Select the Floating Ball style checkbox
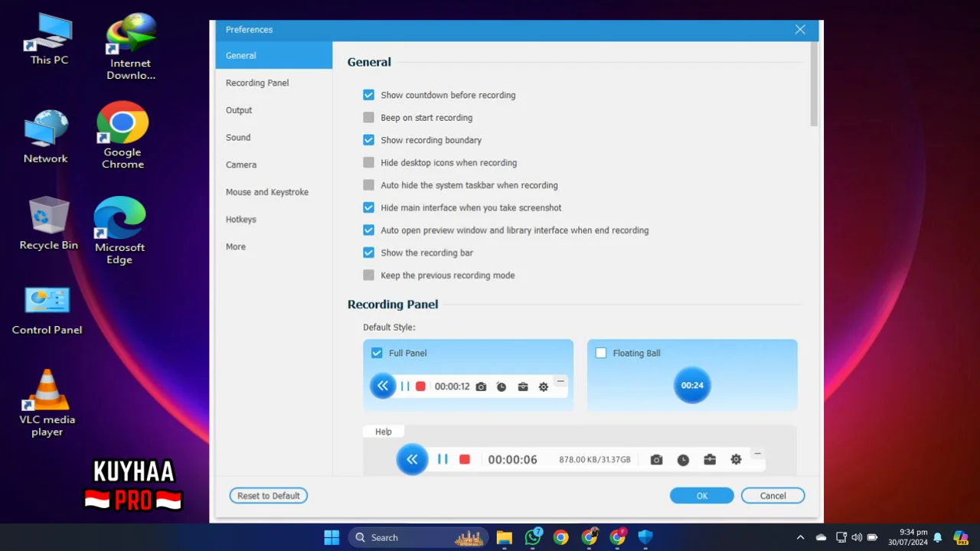Screen dimensions: 980x551 [x=601, y=353]
